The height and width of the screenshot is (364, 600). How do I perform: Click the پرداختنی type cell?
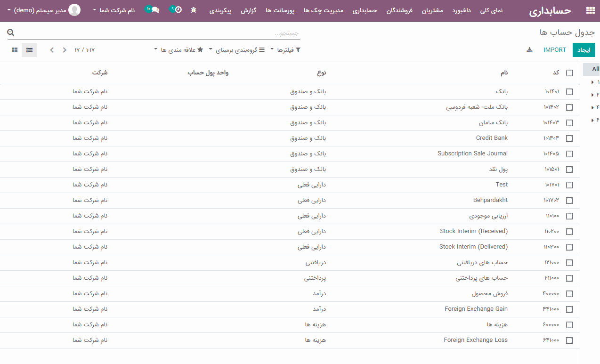pyautogui.click(x=315, y=278)
